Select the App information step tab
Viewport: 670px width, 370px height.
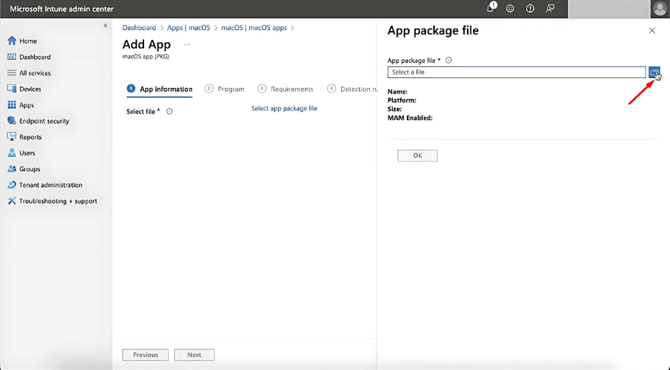pyautogui.click(x=159, y=89)
